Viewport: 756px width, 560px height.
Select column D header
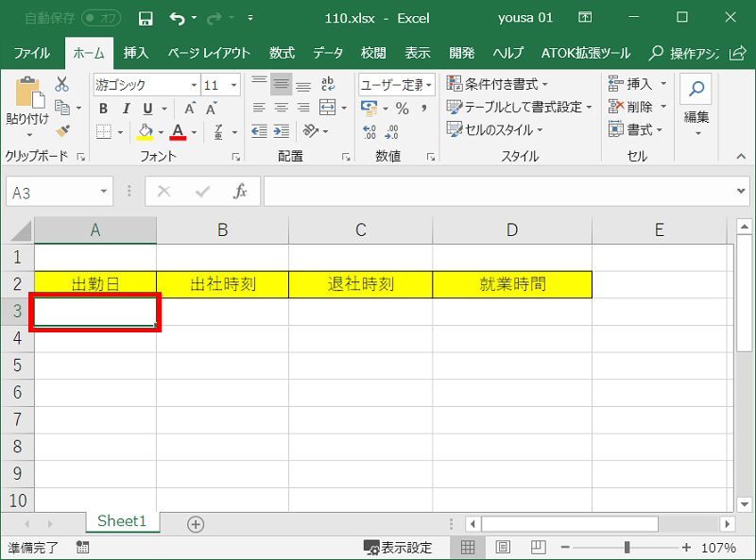coord(512,230)
